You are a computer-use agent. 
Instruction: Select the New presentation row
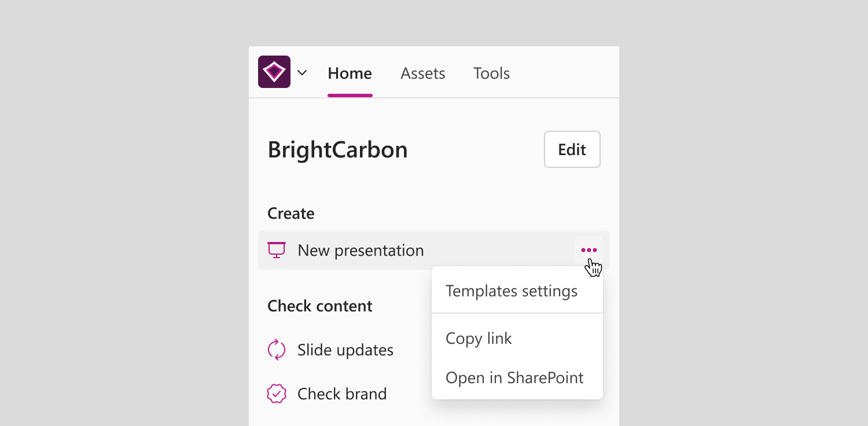coord(434,250)
